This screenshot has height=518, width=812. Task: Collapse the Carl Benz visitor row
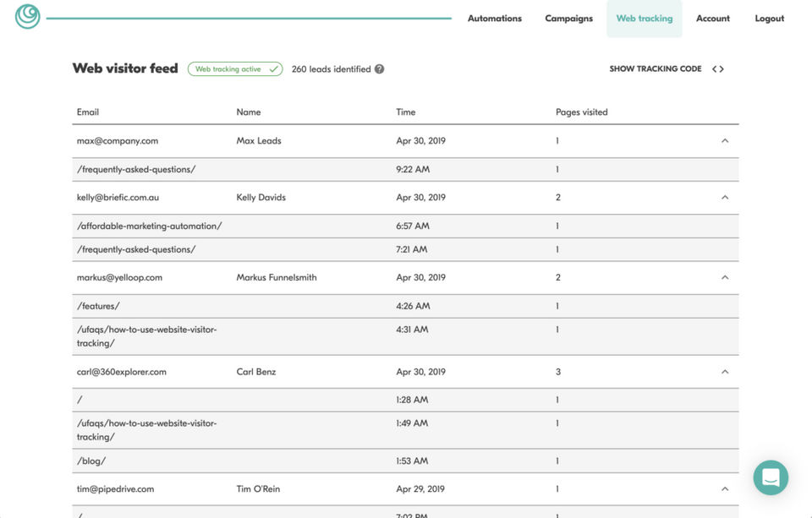click(725, 372)
